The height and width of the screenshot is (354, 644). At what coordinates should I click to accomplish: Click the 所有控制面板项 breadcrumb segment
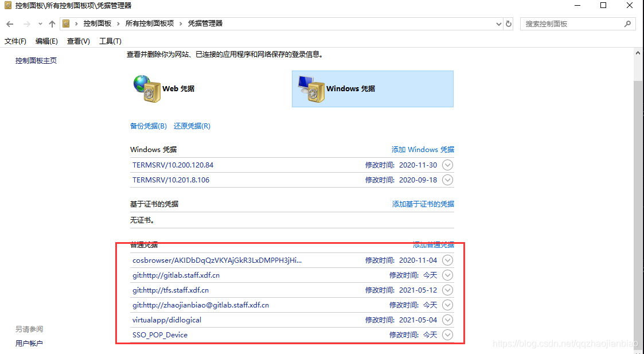(x=150, y=24)
